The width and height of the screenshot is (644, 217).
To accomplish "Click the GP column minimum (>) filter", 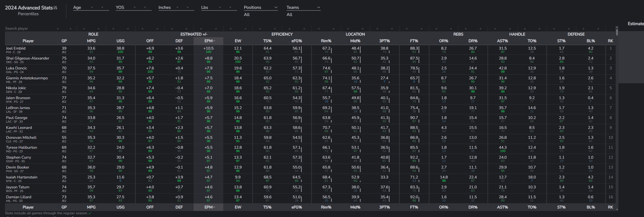I will [x=58, y=29].
